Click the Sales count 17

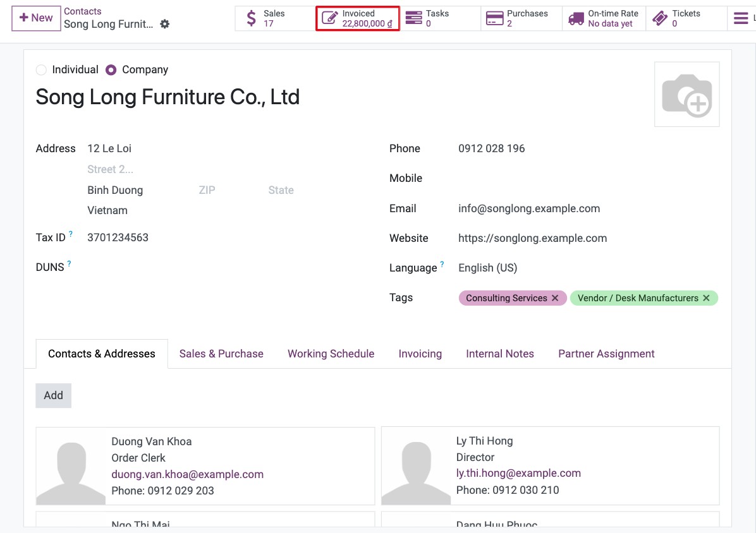(269, 23)
